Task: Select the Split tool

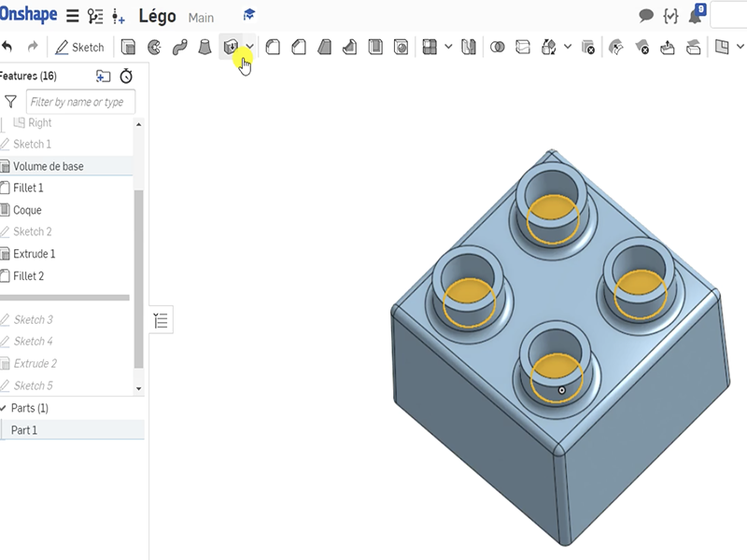Action: pos(523,48)
